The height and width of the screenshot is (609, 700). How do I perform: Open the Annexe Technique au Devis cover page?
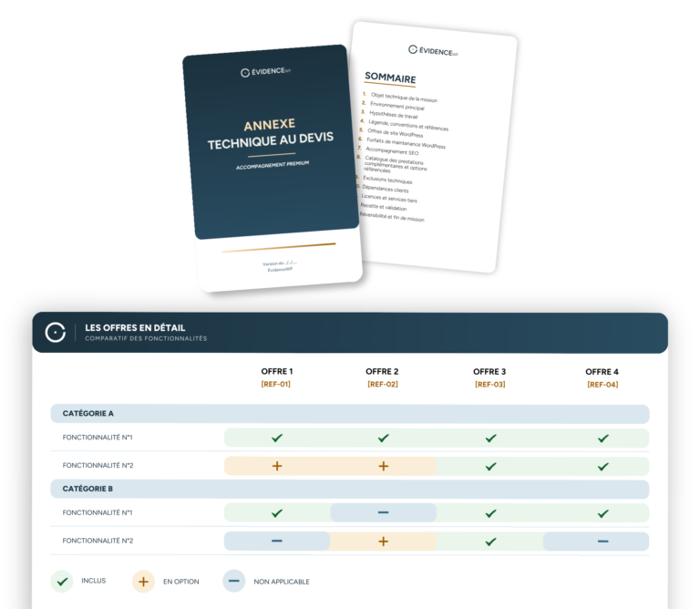273,168
